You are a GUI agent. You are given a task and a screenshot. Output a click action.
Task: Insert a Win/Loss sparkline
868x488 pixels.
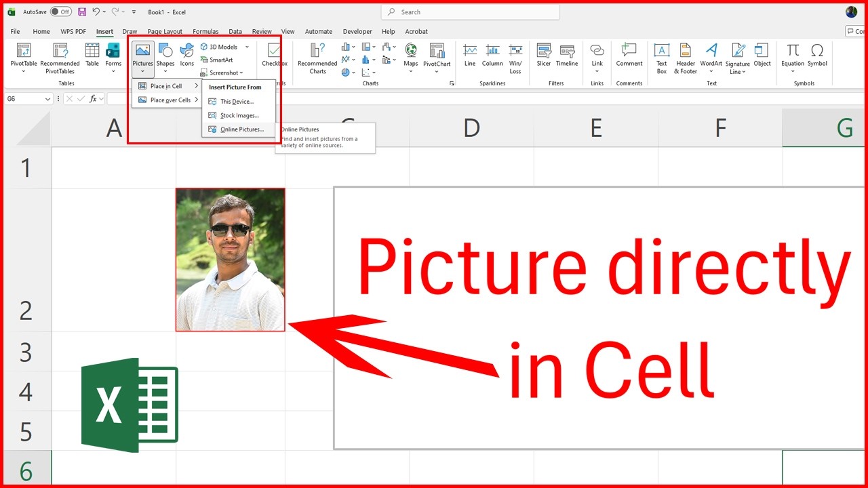[x=515, y=58]
